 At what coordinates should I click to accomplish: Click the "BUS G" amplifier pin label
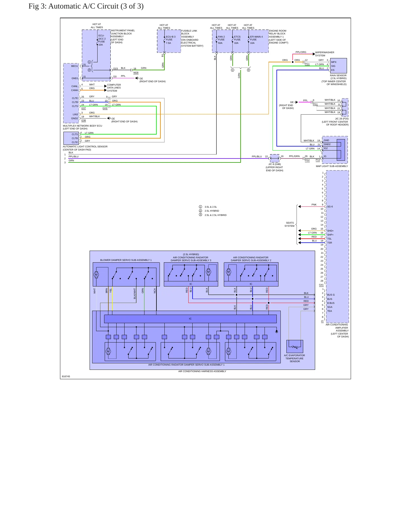pyautogui.click(x=331, y=295)
